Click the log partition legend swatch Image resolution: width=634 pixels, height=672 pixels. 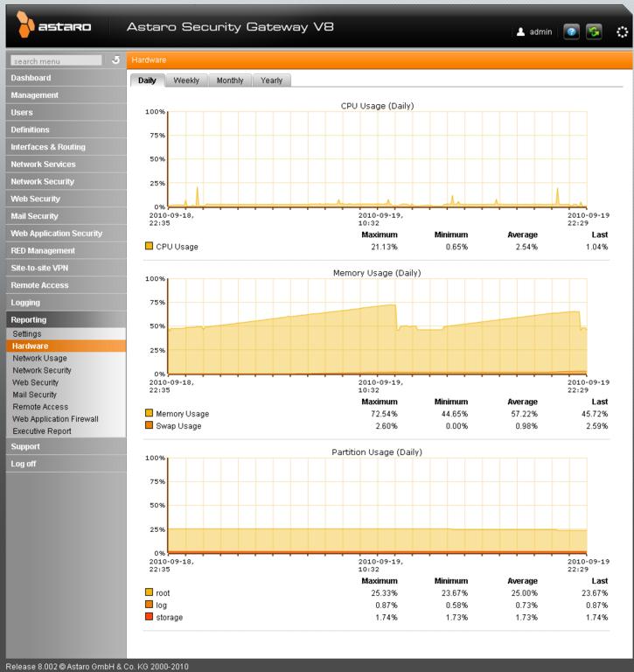point(149,605)
